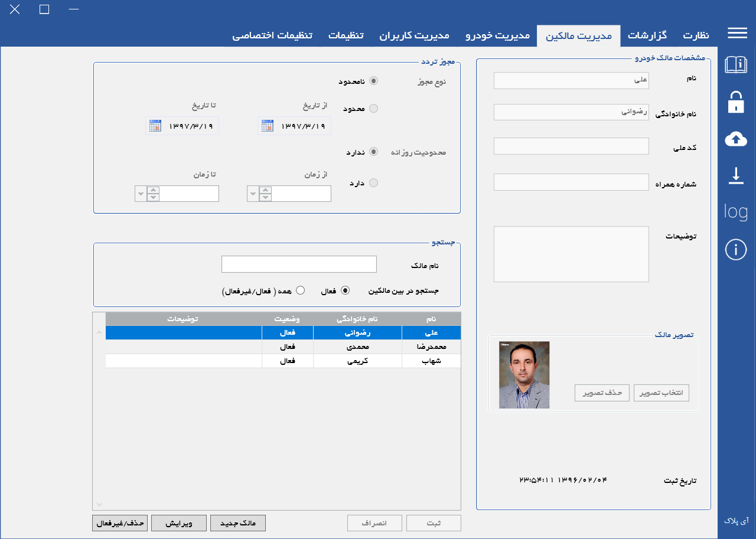Viewport: 756px width, 539px height.
Task: Click the ثبت button
Action: pyautogui.click(x=434, y=523)
